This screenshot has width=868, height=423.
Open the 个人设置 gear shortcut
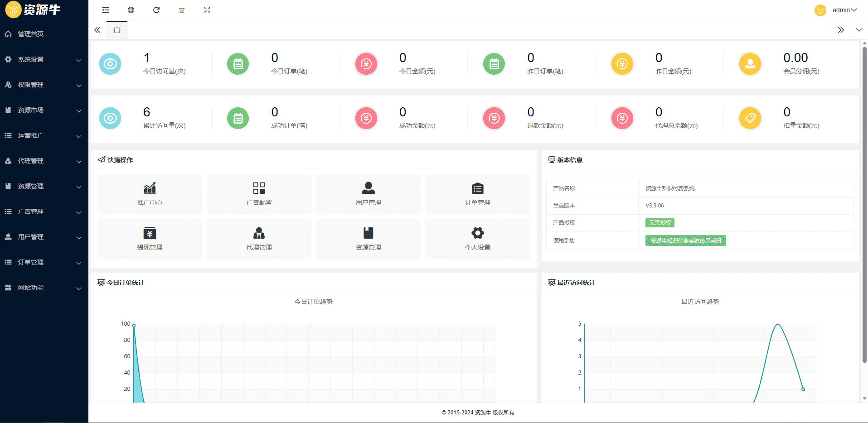(477, 239)
